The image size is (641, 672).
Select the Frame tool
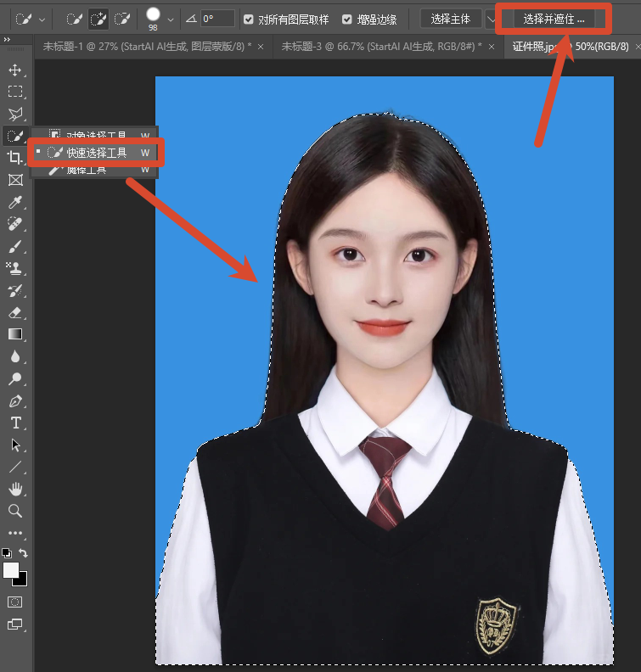point(15,180)
